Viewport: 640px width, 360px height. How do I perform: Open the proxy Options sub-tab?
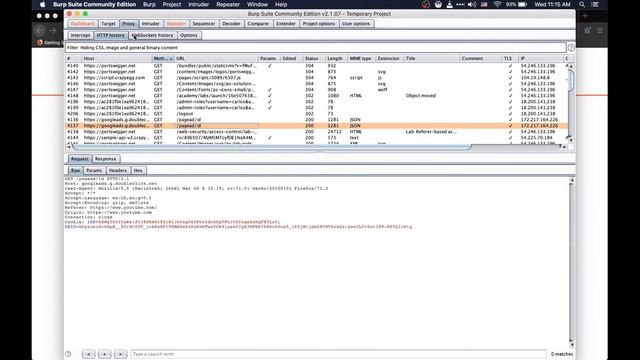pyautogui.click(x=189, y=35)
